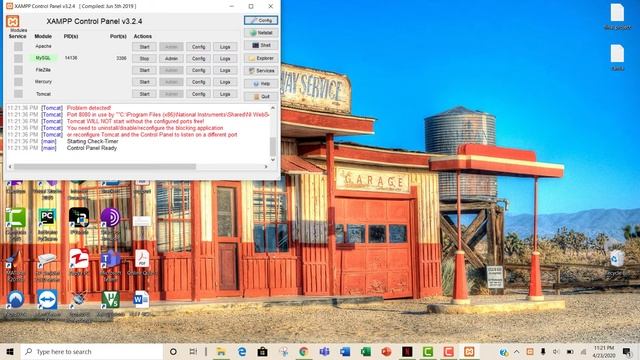Open TeamViewer desktop shortcut
Image resolution: width=640 pixels, height=360 pixels.
point(47,300)
